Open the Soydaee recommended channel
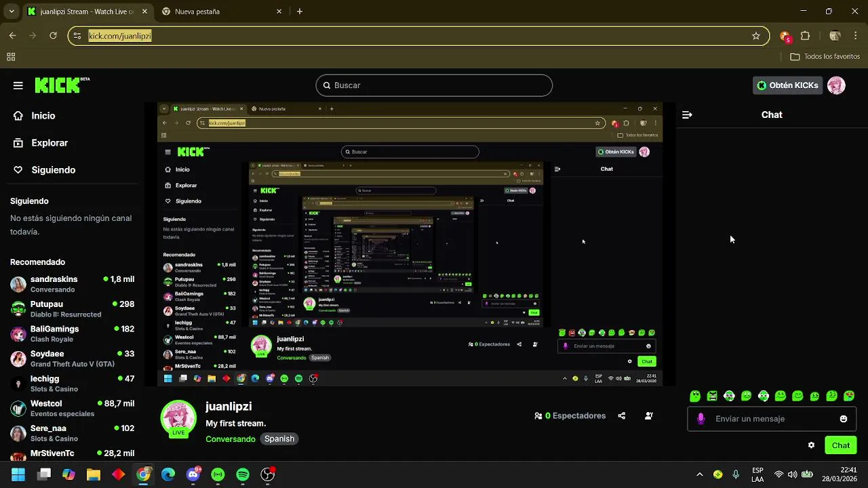The image size is (868, 488). click(x=73, y=359)
